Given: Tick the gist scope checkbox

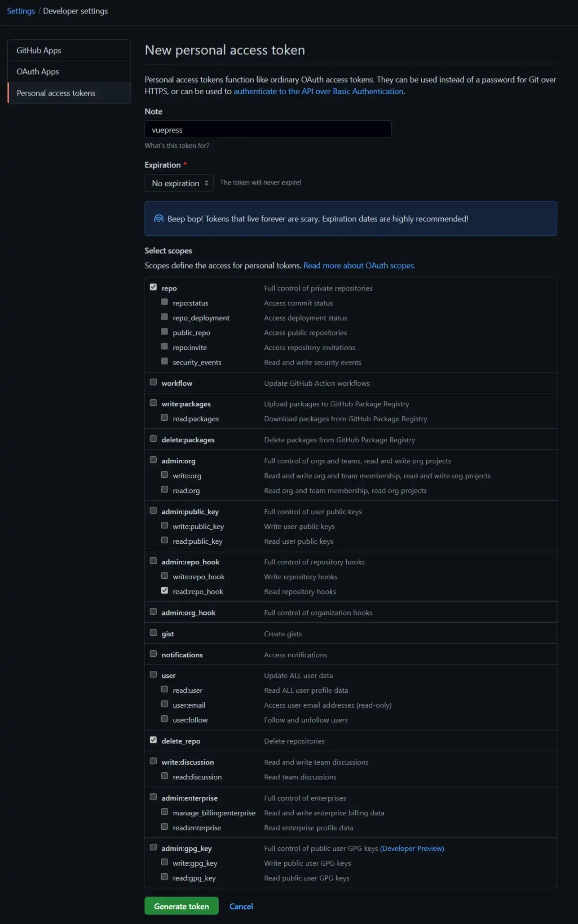Looking at the screenshot, I should click(153, 633).
